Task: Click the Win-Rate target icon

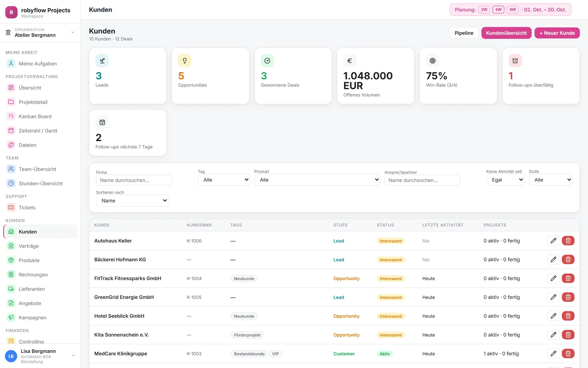Action: (x=433, y=61)
